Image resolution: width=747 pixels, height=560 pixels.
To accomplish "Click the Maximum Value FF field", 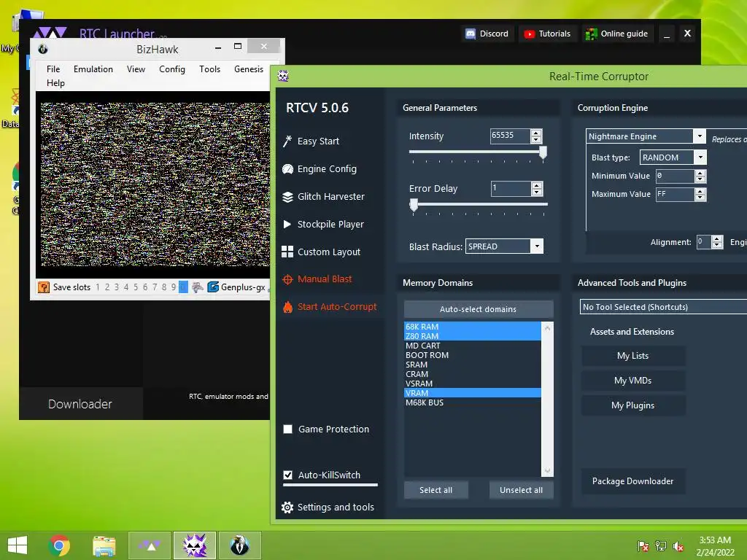I will pos(675,194).
